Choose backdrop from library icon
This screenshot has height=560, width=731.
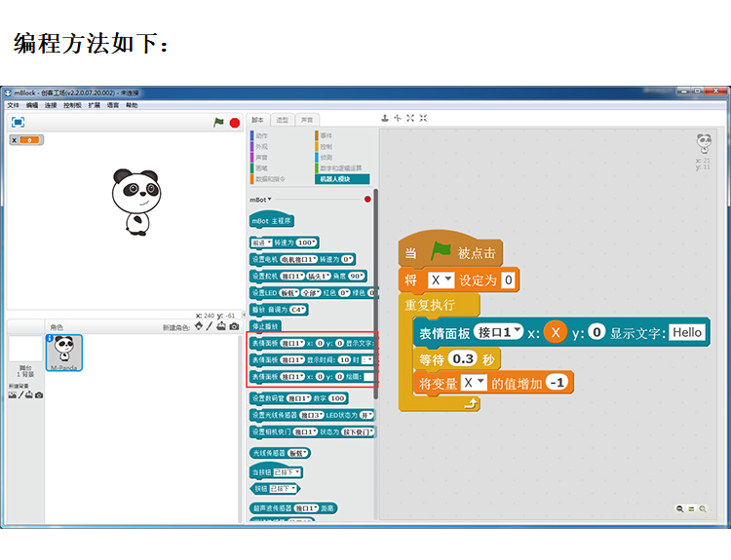tap(12, 395)
